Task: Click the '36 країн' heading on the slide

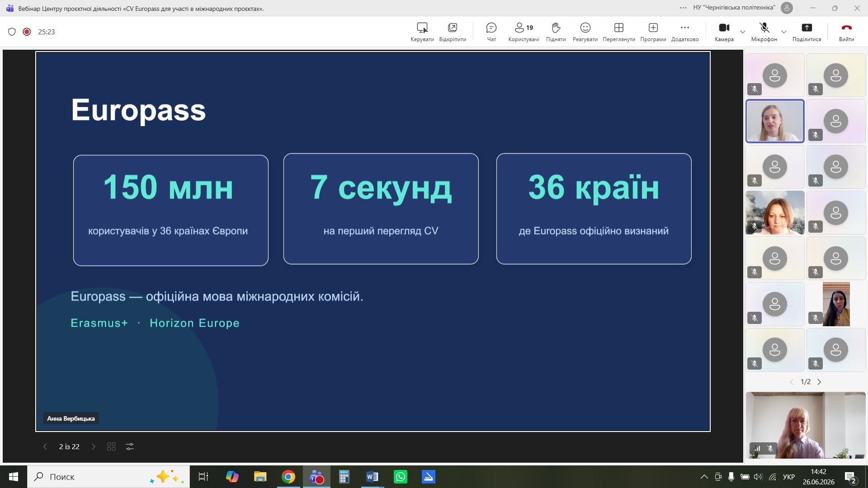Action: pos(594,188)
